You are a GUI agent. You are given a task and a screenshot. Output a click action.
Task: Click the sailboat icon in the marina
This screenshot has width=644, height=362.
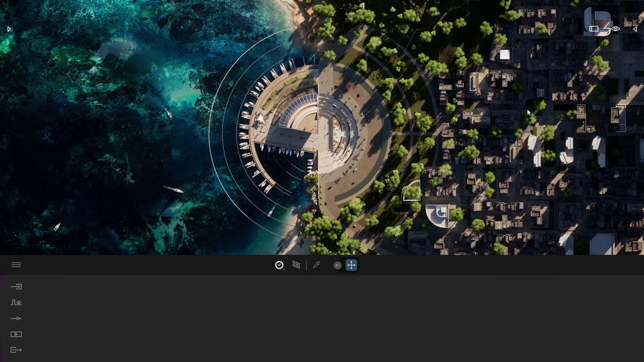[260, 118]
